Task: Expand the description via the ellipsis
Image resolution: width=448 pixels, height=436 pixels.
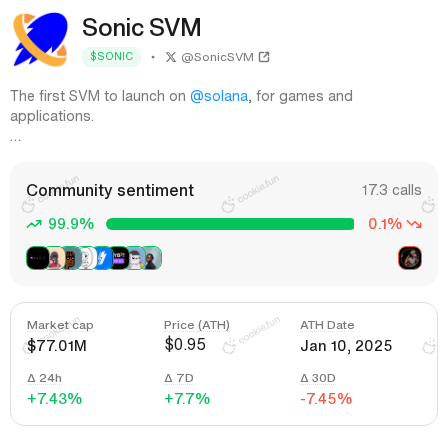Action: click(x=15, y=139)
